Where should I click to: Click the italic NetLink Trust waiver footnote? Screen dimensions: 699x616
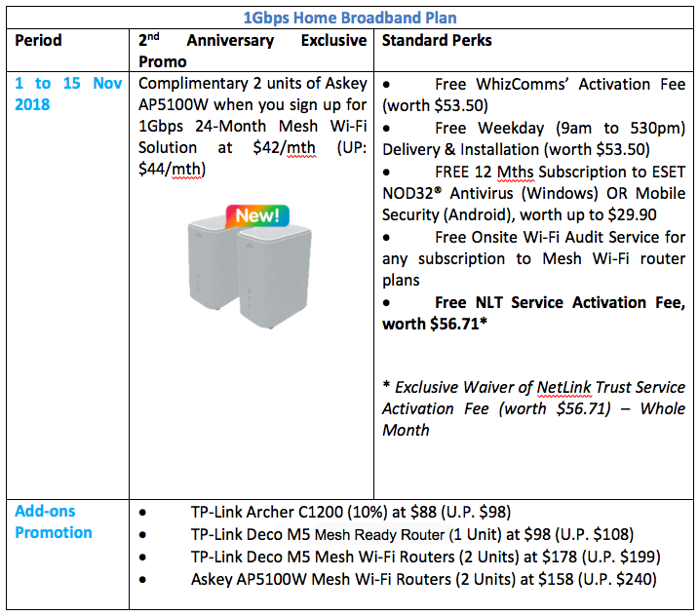click(532, 408)
